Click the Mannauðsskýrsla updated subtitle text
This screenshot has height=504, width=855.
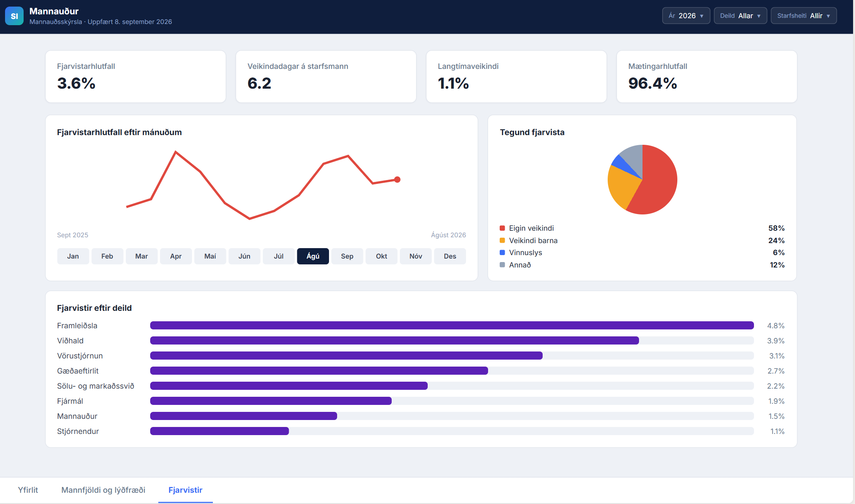coord(101,22)
